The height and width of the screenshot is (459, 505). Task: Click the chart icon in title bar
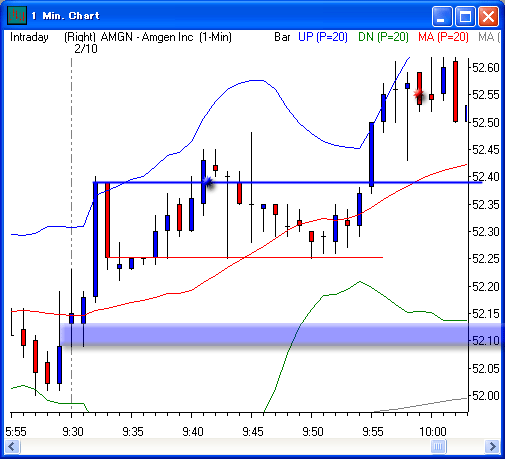click(17, 15)
